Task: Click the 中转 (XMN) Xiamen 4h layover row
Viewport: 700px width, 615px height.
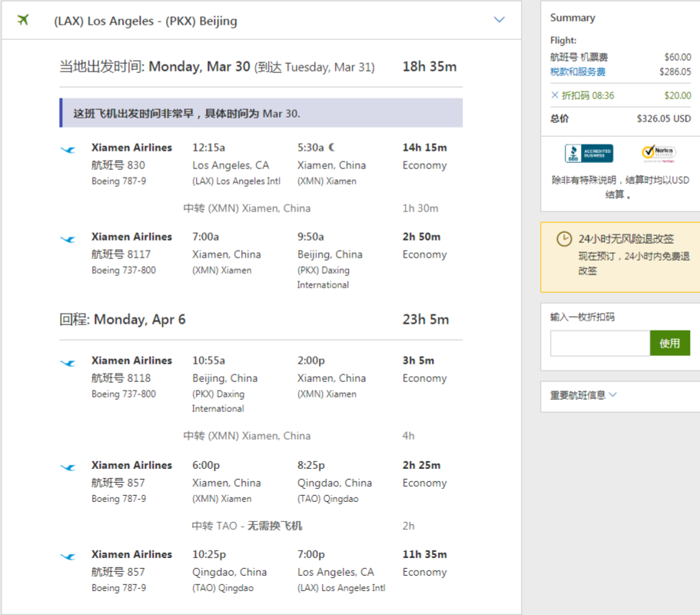Action: [299, 435]
